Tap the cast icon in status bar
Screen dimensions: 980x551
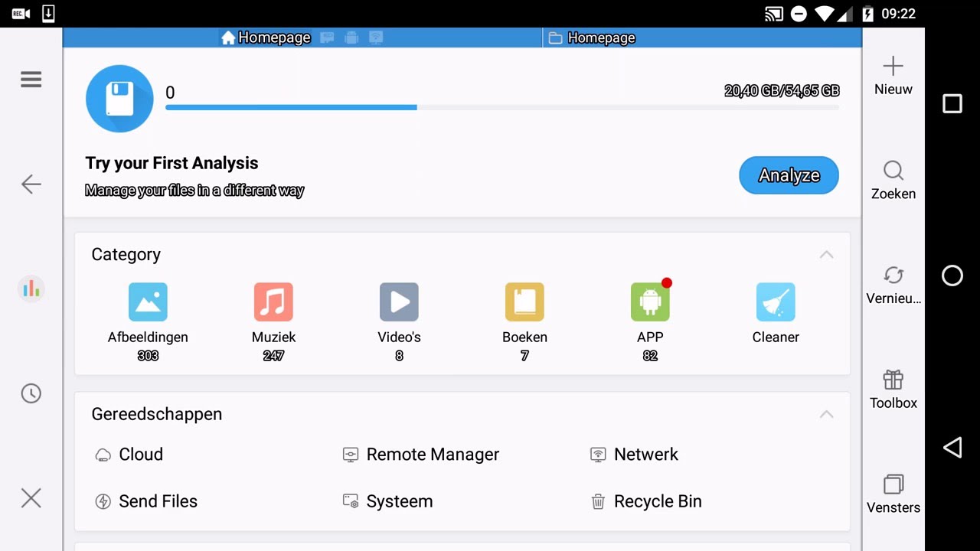[774, 14]
